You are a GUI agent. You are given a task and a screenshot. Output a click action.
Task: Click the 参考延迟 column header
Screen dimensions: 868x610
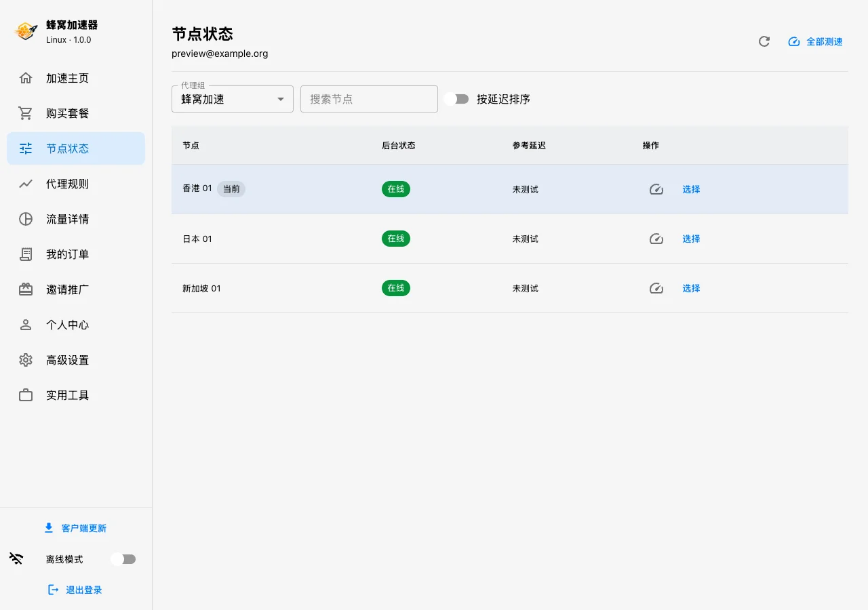(x=529, y=146)
